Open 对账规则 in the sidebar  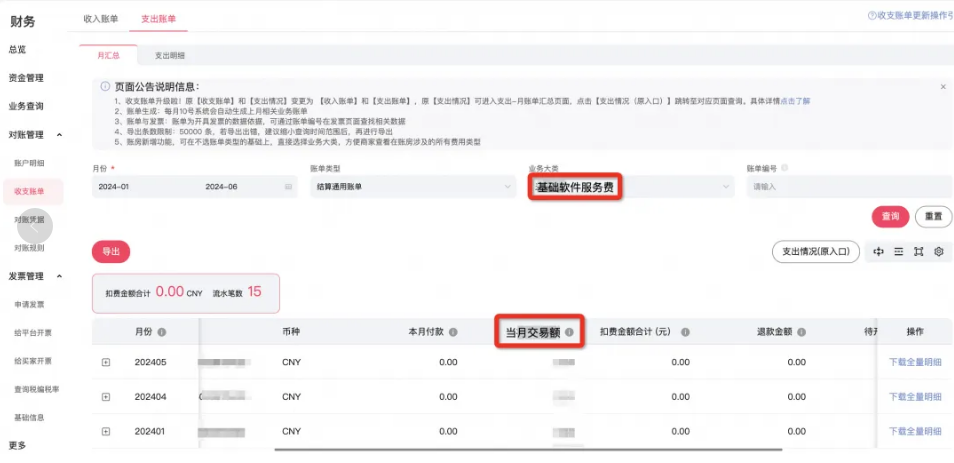click(x=29, y=248)
